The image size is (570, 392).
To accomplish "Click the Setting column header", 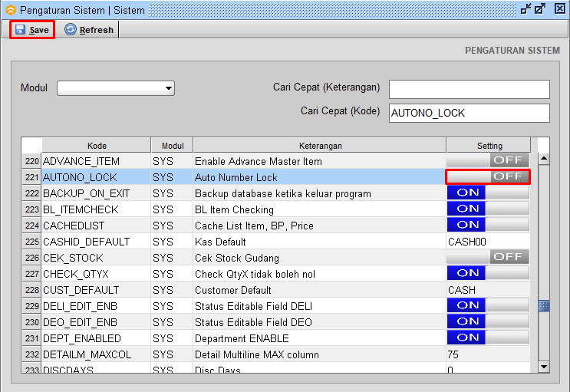I will click(x=489, y=146).
